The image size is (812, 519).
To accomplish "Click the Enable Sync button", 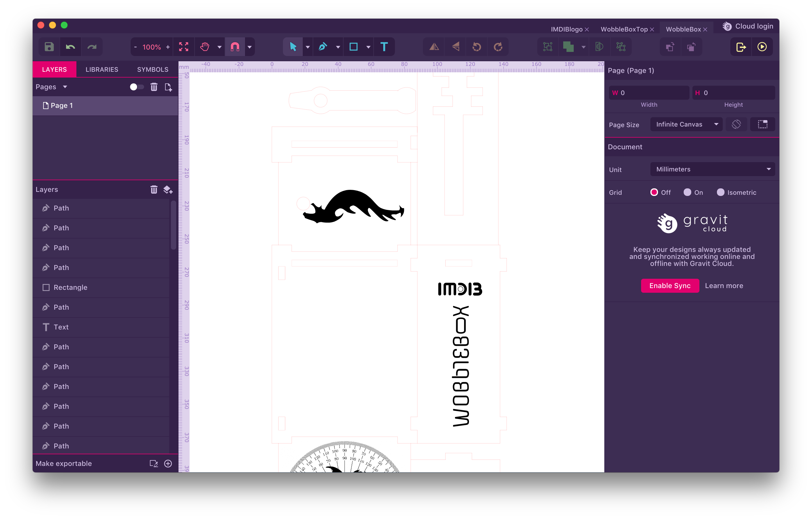I will (x=670, y=286).
